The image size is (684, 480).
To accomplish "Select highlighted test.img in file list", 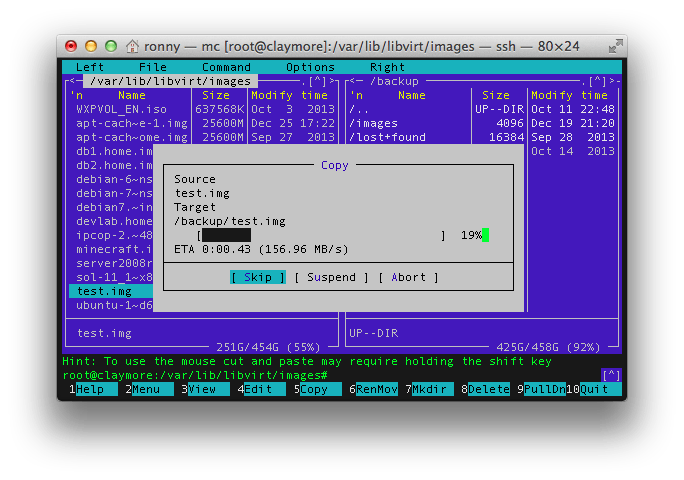I will point(111,291).
